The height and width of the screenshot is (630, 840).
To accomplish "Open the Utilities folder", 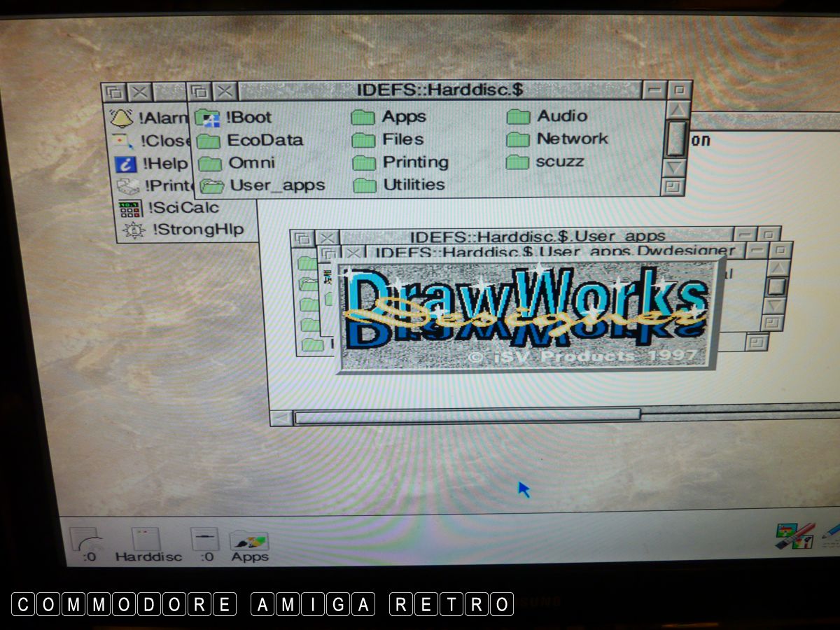I will [x=365, y=185].
